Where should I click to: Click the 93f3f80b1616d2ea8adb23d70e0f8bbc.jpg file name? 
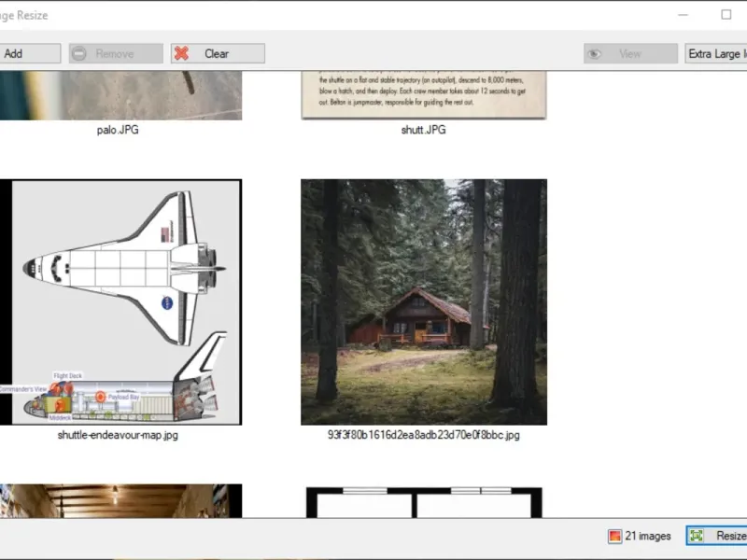pyautogui.click(x=424, y=435)
